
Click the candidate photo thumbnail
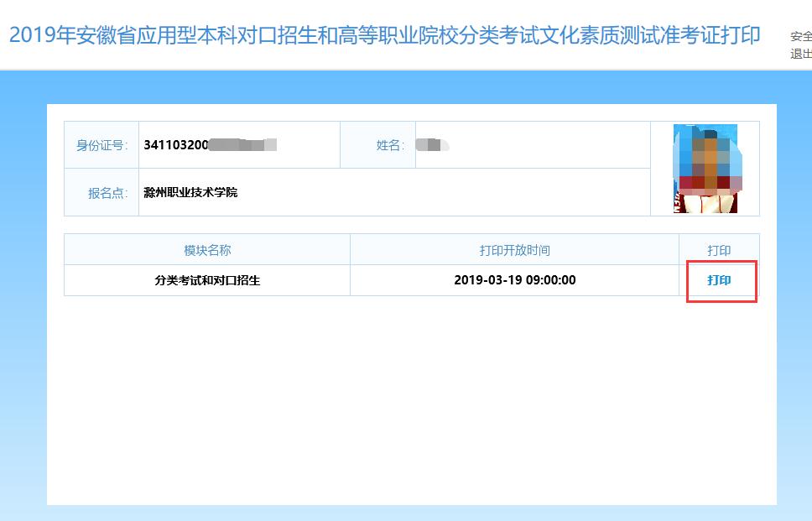pos(705,169)
